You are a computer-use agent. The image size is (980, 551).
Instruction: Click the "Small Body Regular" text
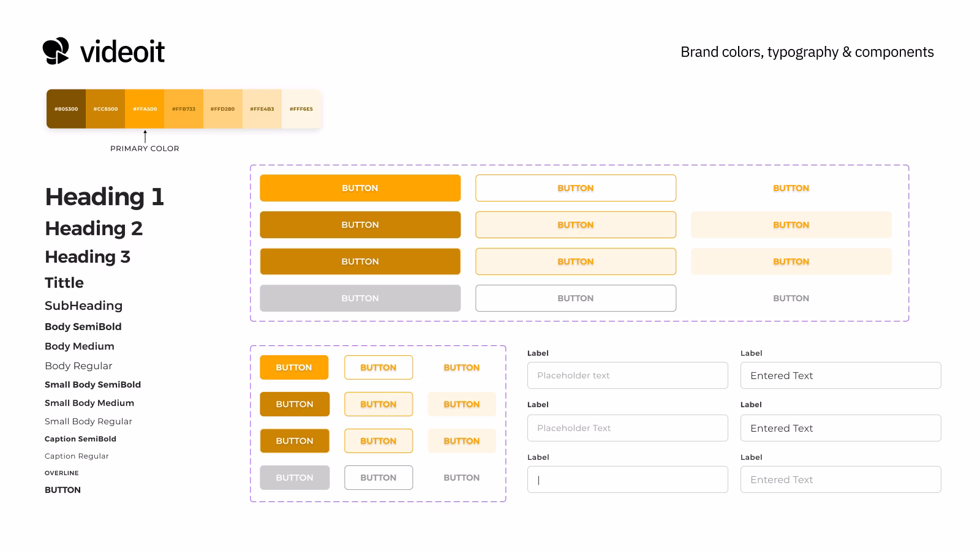[88, 421]
